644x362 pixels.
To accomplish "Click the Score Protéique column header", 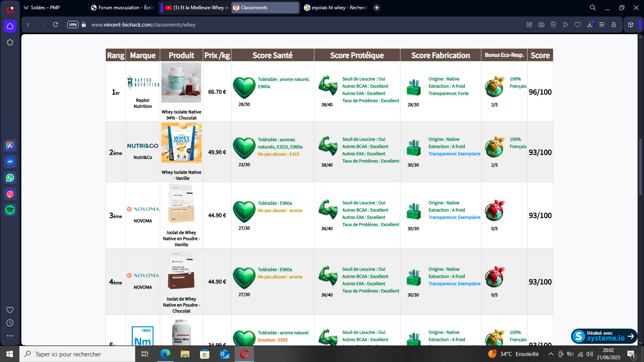I will point(357,55).
